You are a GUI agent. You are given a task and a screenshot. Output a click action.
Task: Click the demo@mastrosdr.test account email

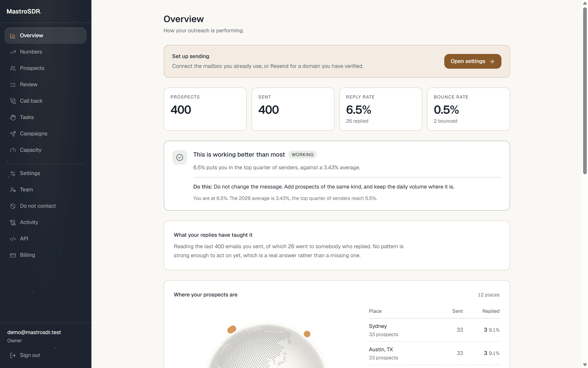[x=34, y=332]
